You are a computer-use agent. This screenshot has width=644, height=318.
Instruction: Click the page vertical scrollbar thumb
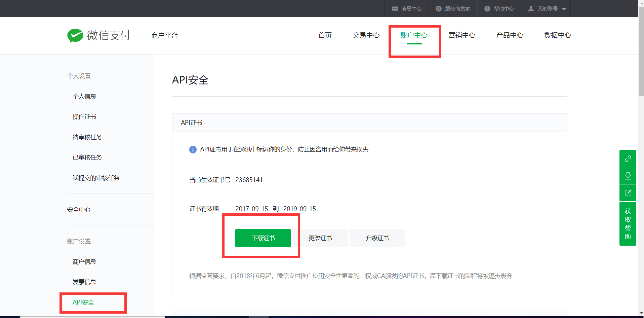pos(641,50)
